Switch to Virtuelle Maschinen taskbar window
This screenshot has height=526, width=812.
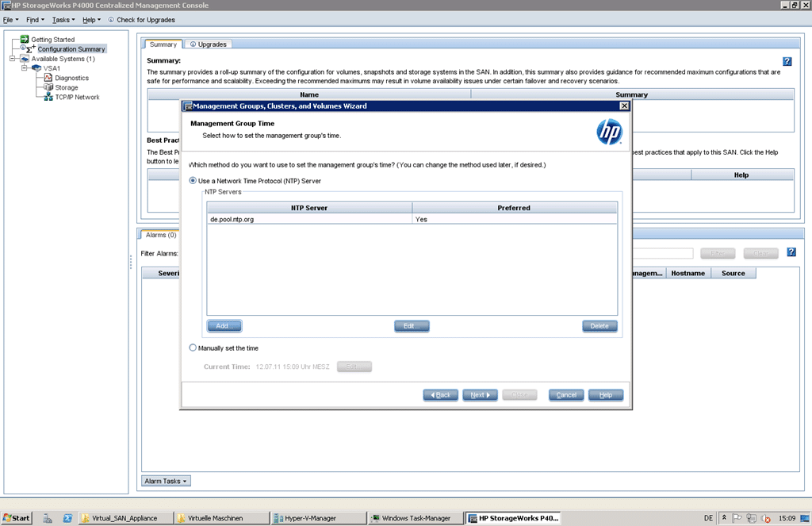point(221,518)
